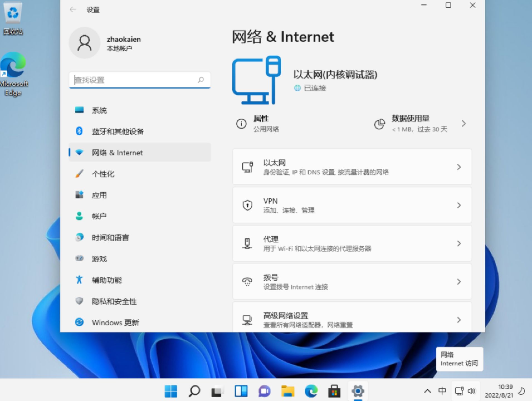
Task: Expand the VPN configuration row
Action: [x=352, y=205]
